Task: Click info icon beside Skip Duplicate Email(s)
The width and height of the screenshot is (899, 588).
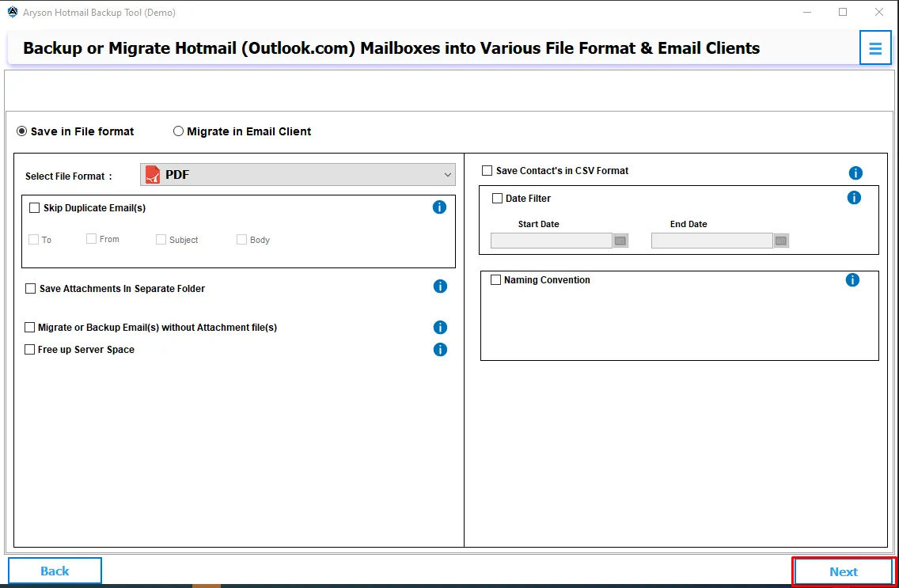Action: [x=439, y=207]
